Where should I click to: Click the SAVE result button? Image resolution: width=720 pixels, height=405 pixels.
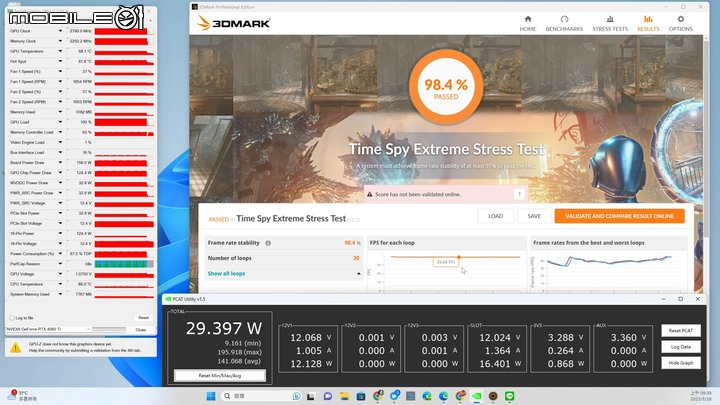[x=534, y=216]
